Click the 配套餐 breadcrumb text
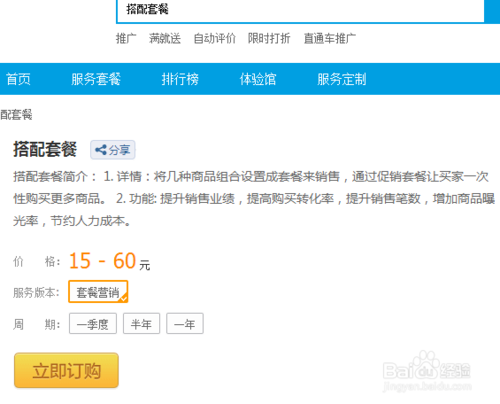500x404 pixels. click(x=16, y=115)
